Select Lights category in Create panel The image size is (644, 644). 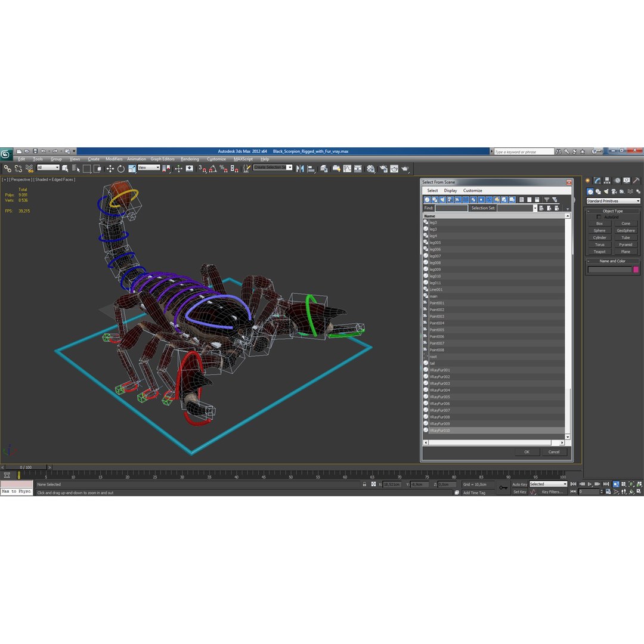(606, 191)
